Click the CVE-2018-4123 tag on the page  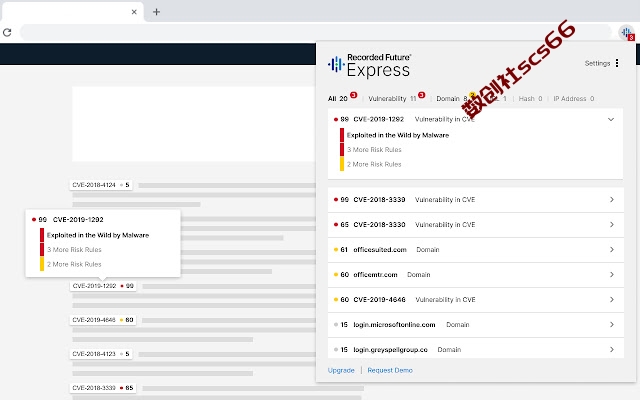tap(102, 353)
